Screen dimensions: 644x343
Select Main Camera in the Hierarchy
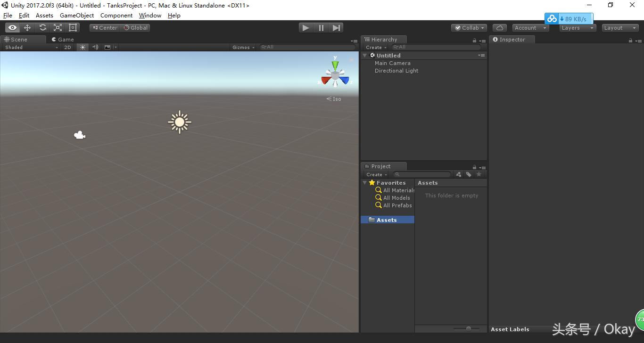click(393, 63)
